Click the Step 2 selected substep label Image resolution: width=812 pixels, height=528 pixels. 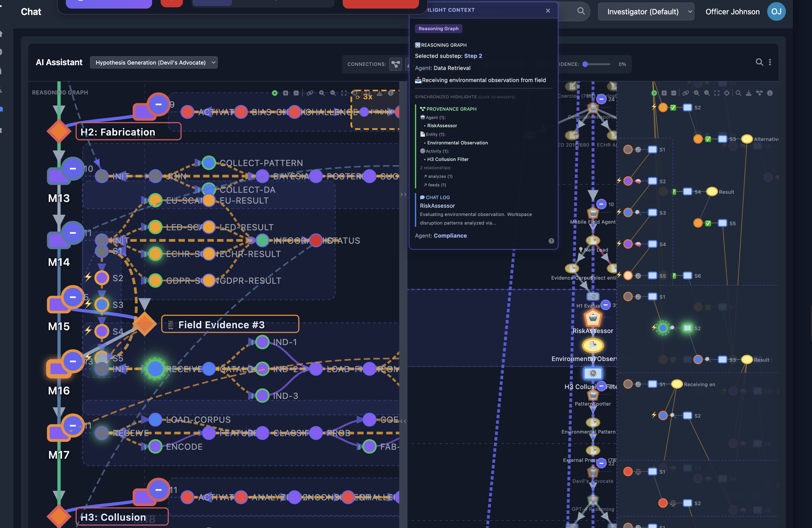click(x=473, y=56)
